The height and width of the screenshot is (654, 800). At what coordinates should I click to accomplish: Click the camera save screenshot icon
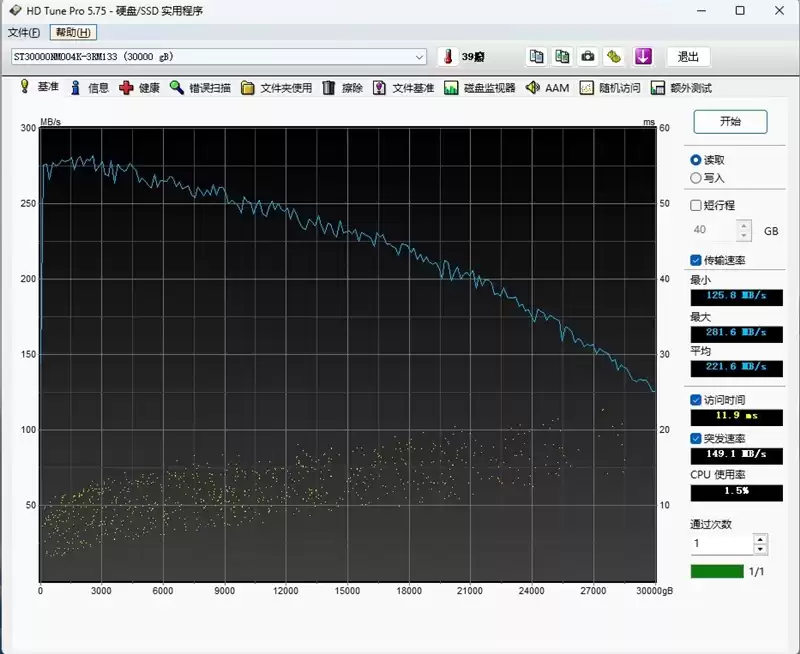[588, 57]
